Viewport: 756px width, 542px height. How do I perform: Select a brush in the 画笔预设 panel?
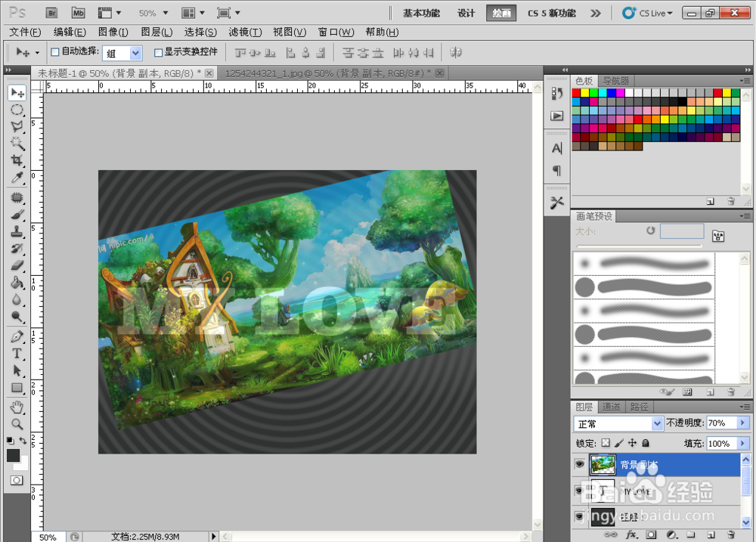tap(643, 263)
